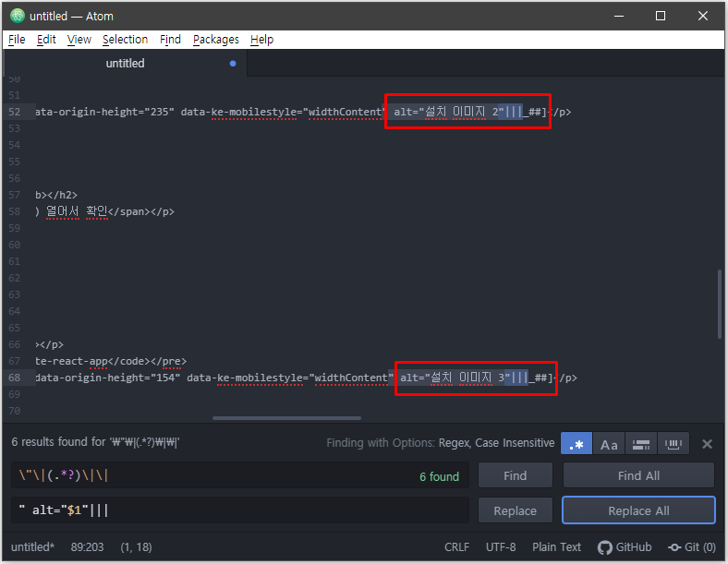
Task: Click data-origin-height="154" on line 68
Action: [107, 378]
